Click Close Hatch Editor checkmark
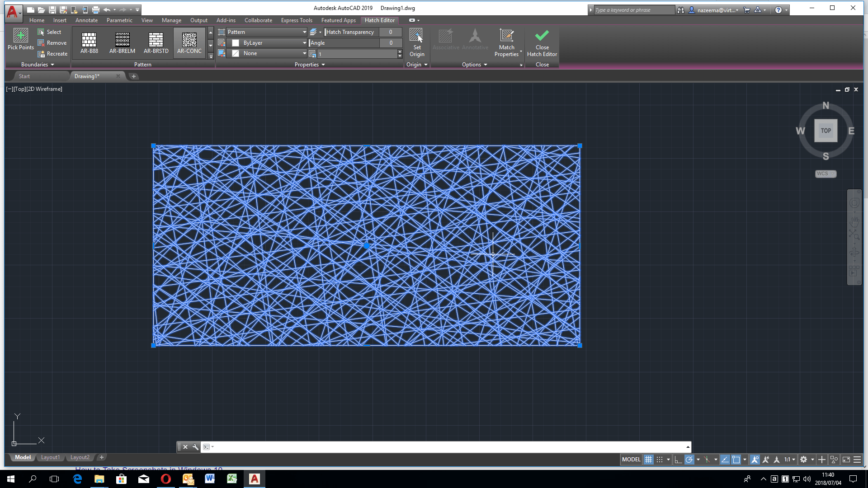This screenshot has height=488, width=868. 542,36
